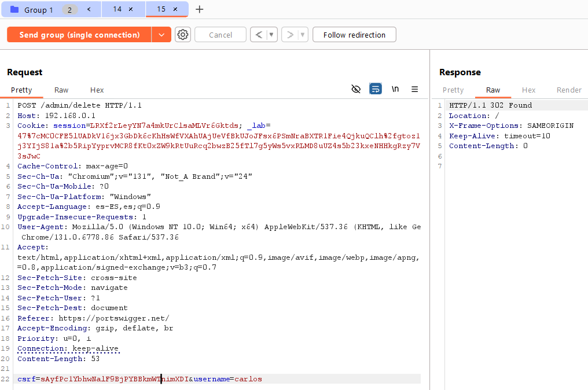Go forward to next request in history

click(290, 35)
